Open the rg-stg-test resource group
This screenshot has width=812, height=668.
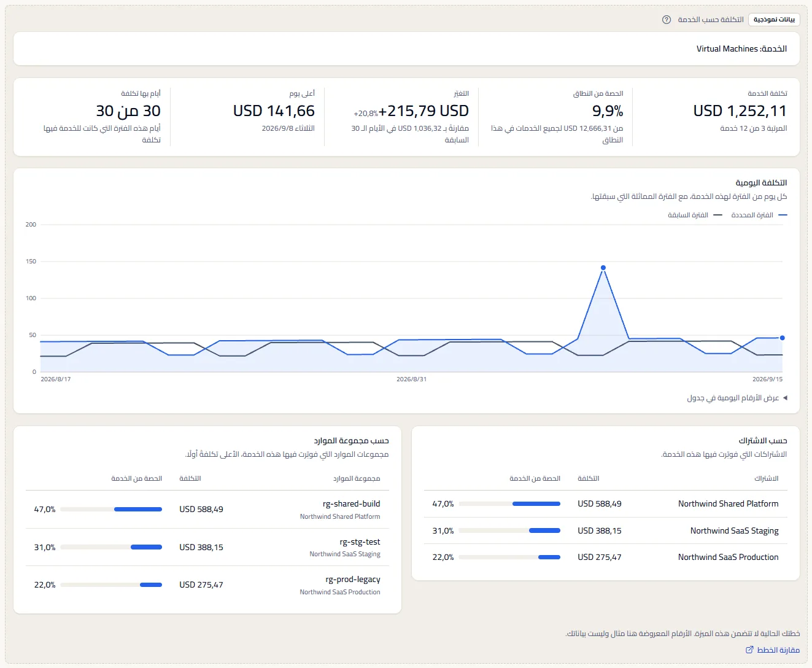(360, 542)
